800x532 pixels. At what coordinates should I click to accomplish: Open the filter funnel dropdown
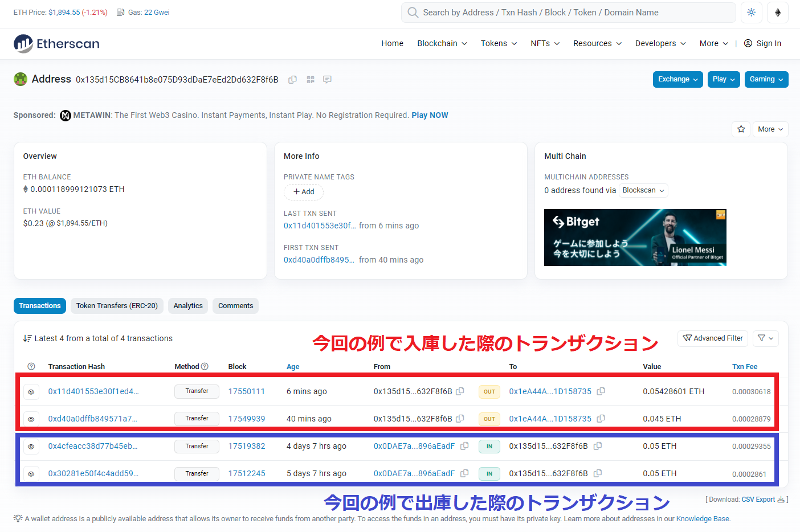tap(766, 338)
